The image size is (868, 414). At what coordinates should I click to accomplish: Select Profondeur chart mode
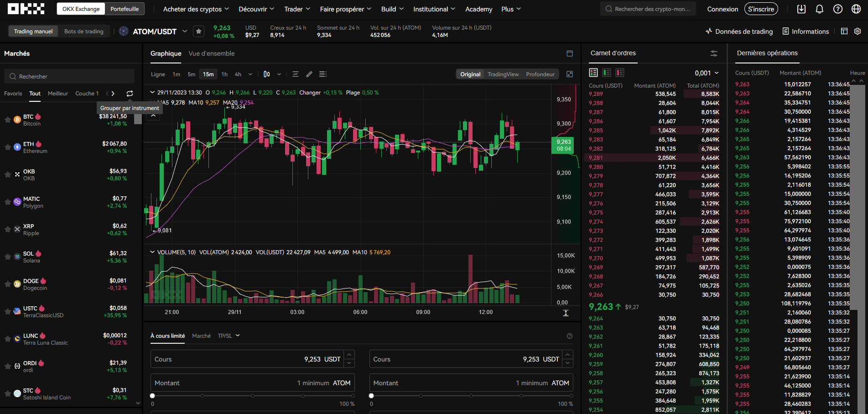[540, 74]
